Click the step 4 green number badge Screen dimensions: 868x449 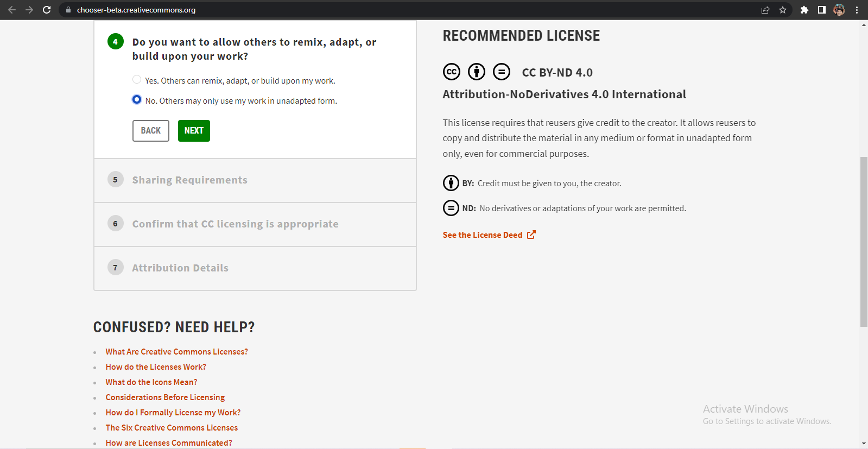[x=115, y=42]
